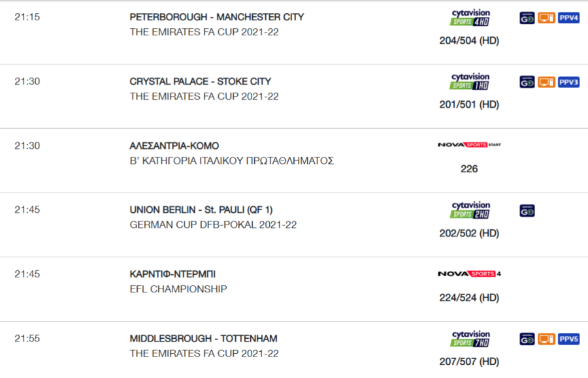The width and height of the screenshot is (588, 378).
Task: Click the PPV5 badge for Middlesbrough match
Action: [x=568, y=339]
